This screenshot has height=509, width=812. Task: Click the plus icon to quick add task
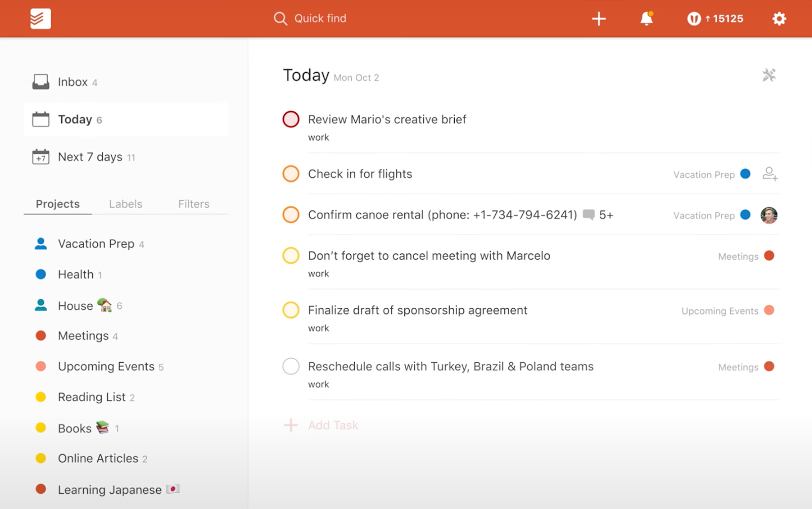(x=599, y=19)
